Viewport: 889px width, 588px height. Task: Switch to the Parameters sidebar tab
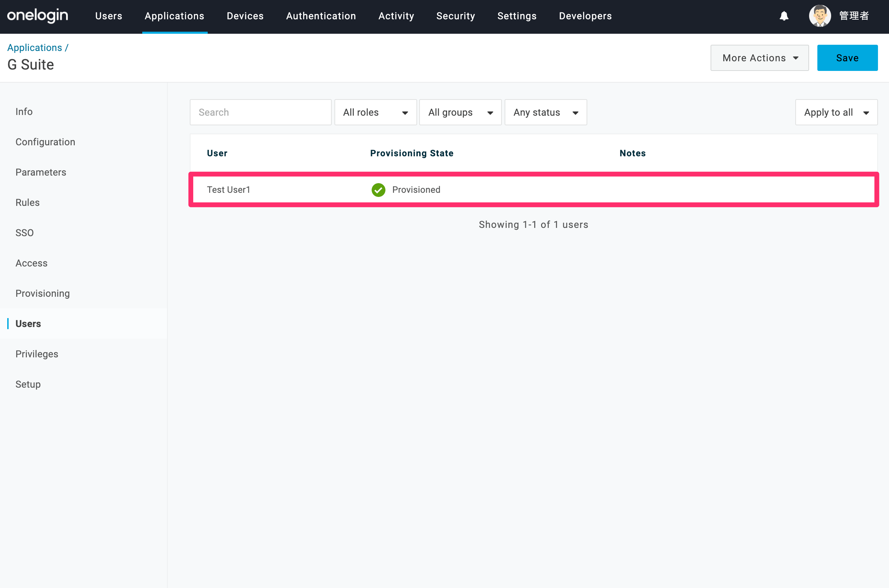[41, 172]
